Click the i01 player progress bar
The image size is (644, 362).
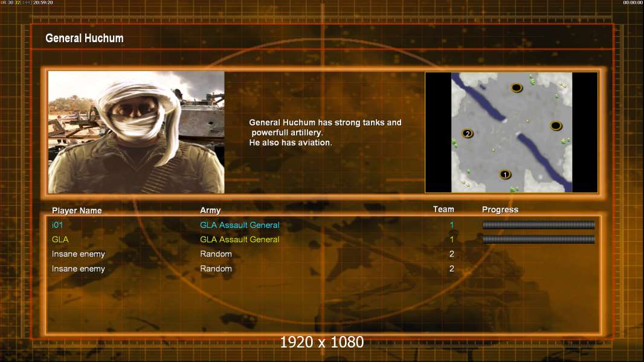538,224
